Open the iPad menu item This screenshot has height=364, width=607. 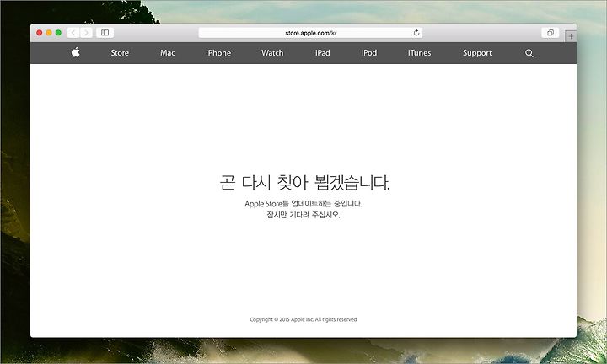(x=322, y=52)
